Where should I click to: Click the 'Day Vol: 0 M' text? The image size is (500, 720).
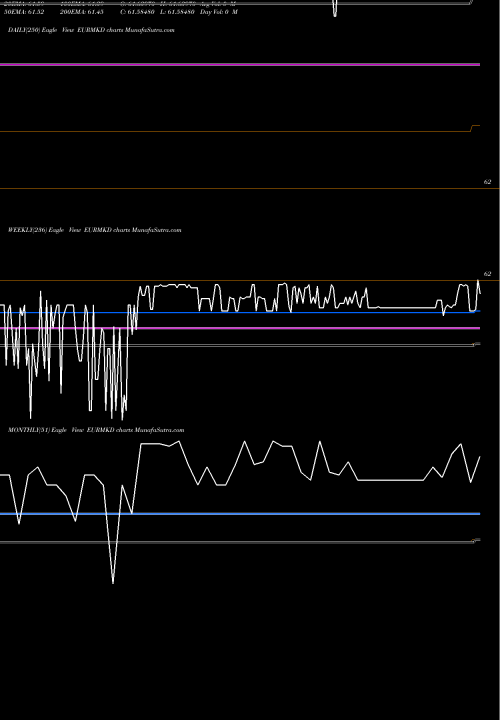(219, 12)
